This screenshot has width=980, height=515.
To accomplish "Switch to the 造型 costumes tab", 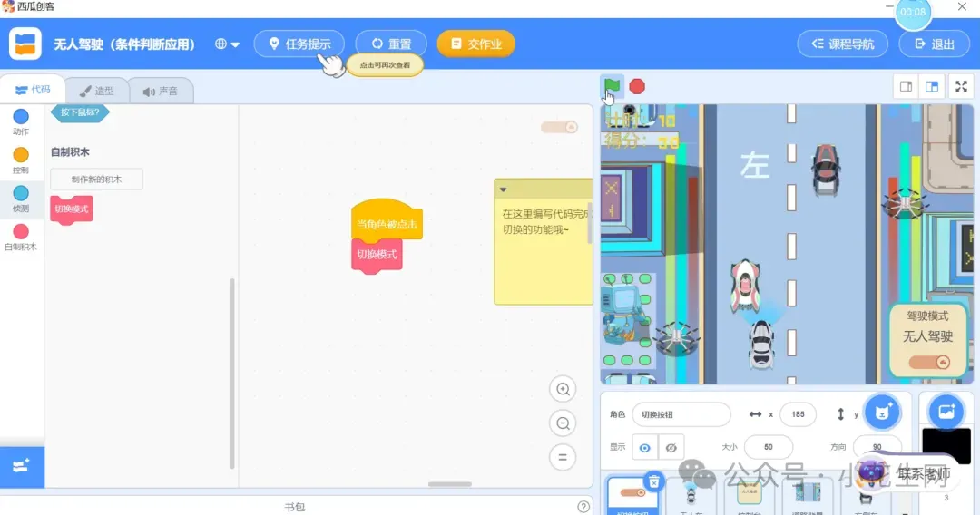I will pyautogui.click(x=97, y=92).
